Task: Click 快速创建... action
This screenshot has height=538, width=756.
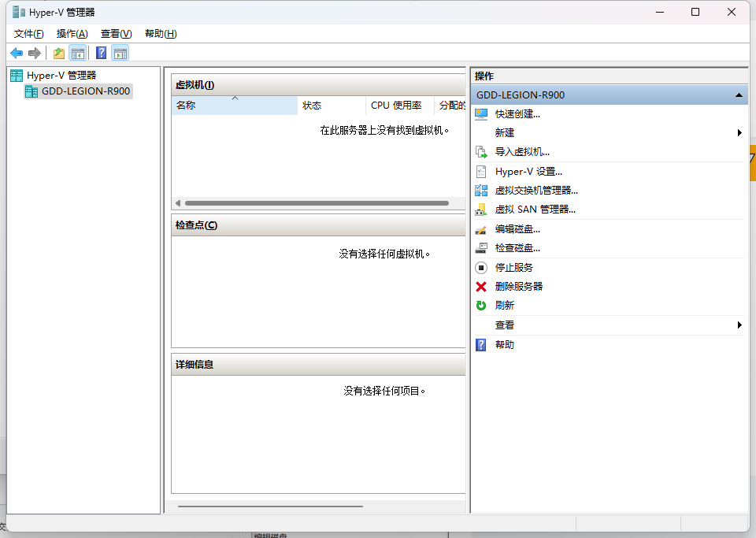Action: pyautogui.click(x=517, y=114)
